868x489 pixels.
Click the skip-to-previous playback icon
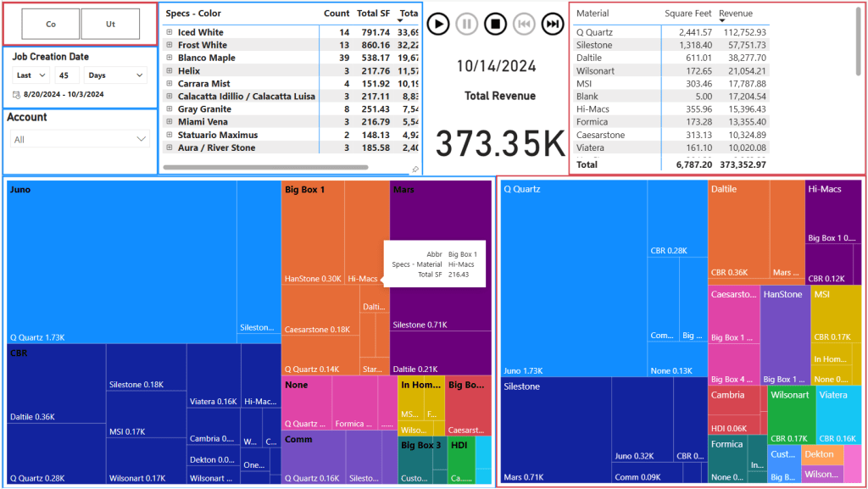[x=525, y=24]
